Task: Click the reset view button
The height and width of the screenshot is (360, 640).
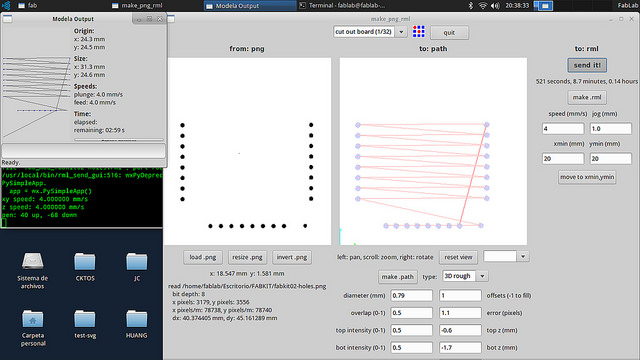Action: coord(458,257)
